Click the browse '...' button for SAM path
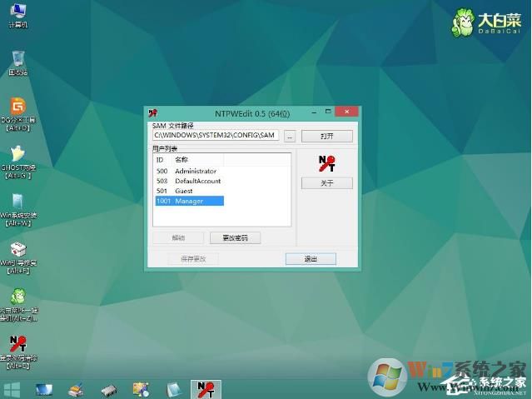Screen dimensions: 532x399 289,136
